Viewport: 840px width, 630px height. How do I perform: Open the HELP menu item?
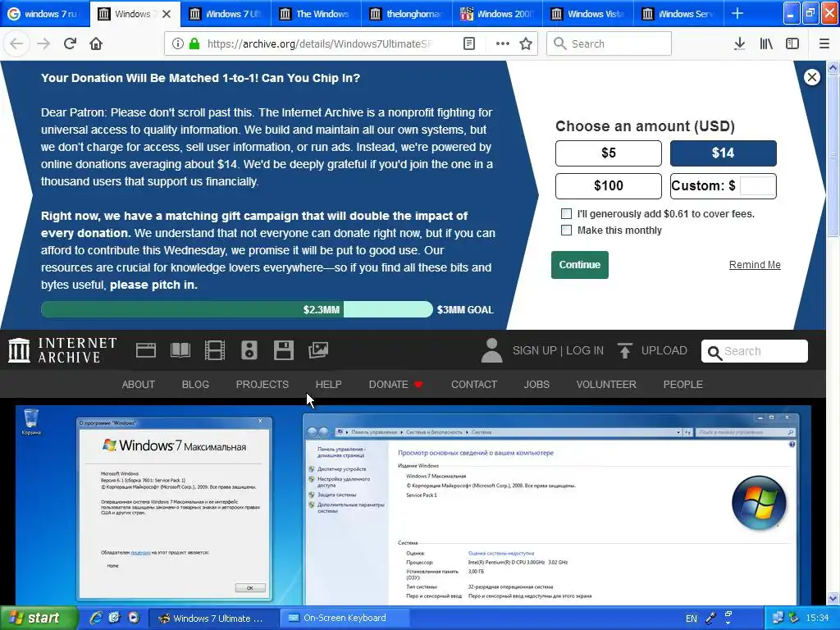tap(328, 385)
